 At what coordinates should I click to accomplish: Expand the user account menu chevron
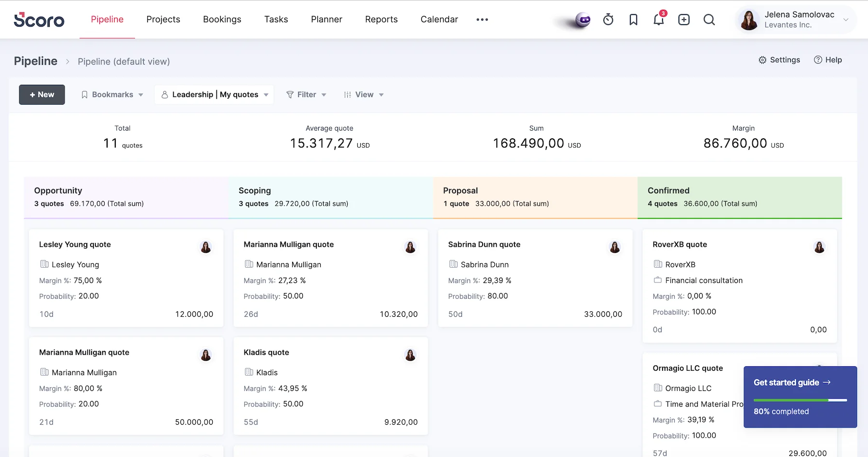coord(846,20)
